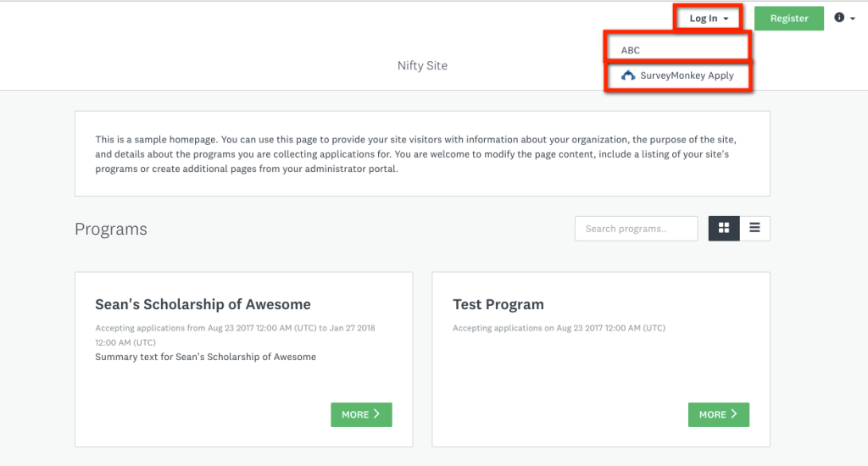Screen dimensions: 868x466
Task: Expand the caret next to info icon
Action: point(853,19)
